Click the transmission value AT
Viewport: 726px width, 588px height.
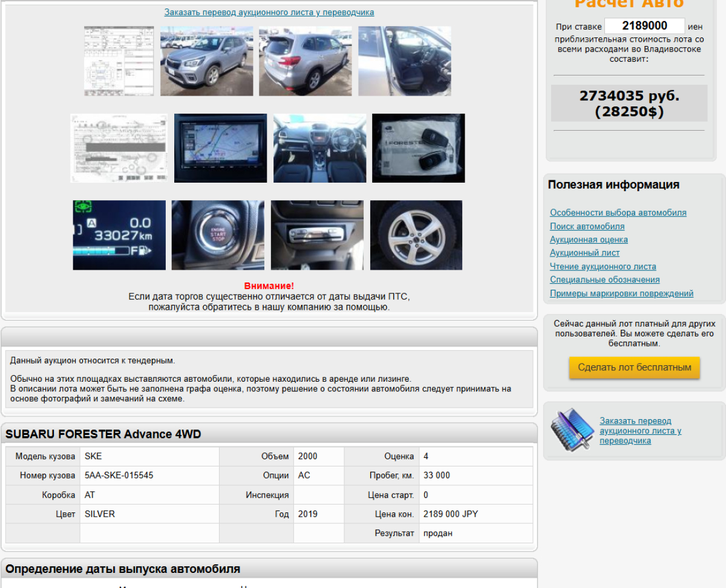(90, 495)
